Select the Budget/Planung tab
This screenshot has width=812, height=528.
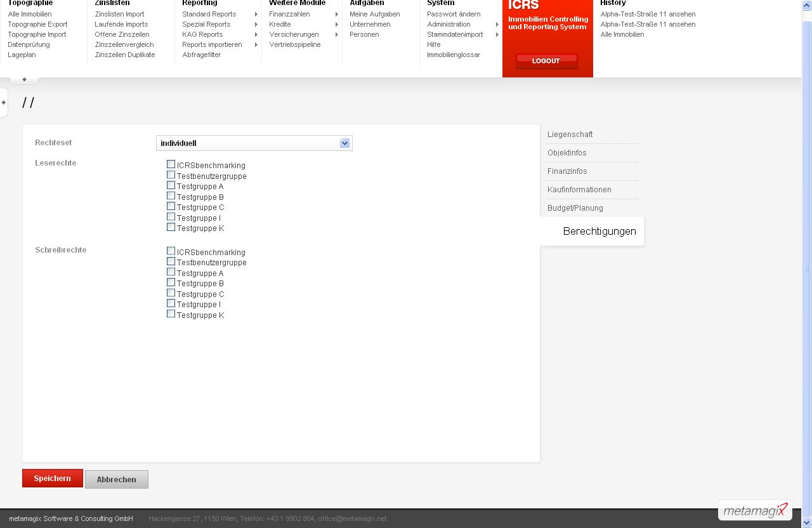(x=575, y=208)
